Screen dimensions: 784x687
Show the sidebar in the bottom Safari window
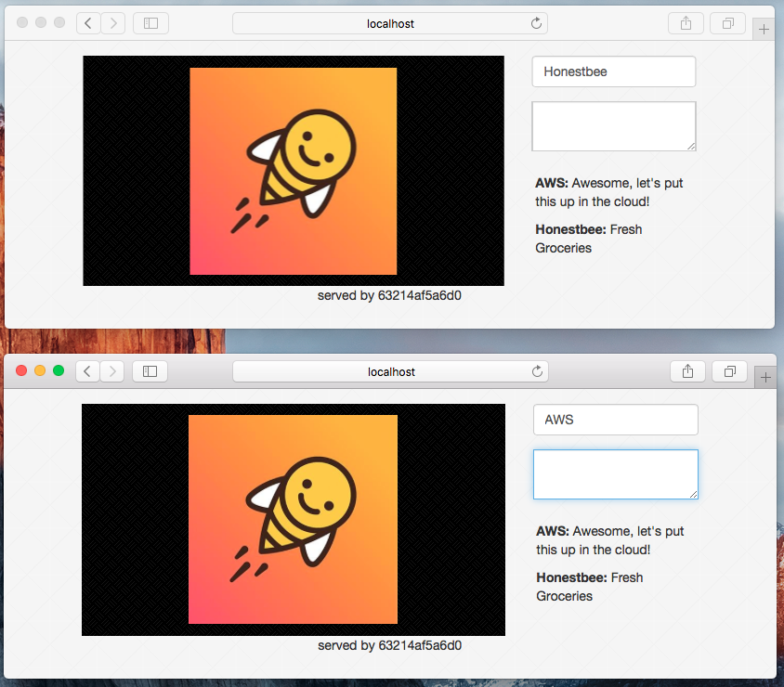coord(150,371)
